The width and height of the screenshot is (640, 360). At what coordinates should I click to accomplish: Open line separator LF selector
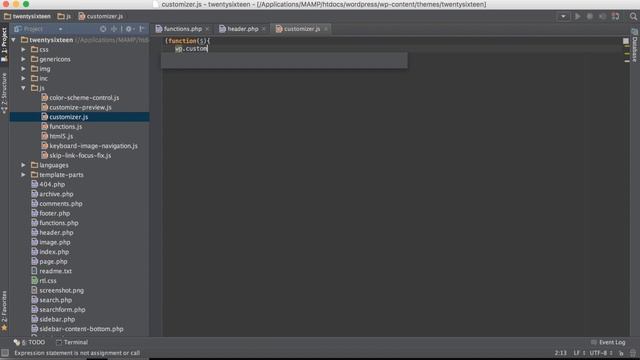tap(579, 353)
